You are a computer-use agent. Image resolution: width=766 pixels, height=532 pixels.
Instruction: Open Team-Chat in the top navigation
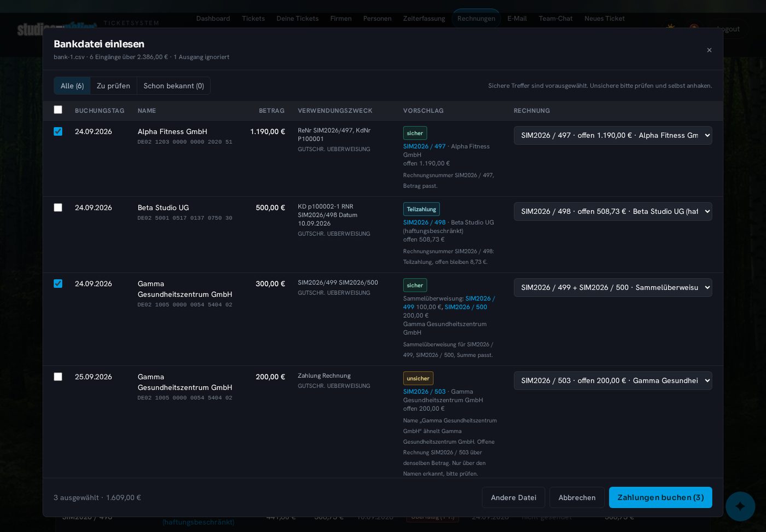(x=555, y=19)
